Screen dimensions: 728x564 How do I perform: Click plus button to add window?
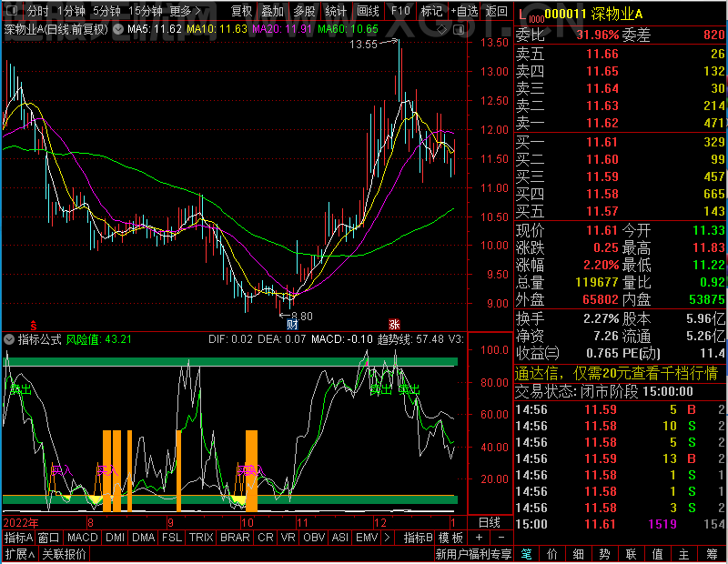pos(479,538)
